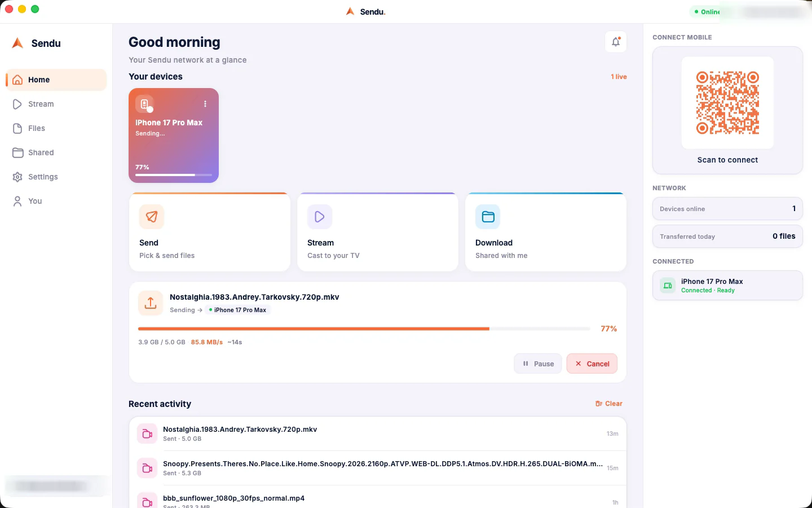The height and width of the screenshot is (508, 812).
Task: Cancel the current file transfer
Action: (x=592, y=364)
